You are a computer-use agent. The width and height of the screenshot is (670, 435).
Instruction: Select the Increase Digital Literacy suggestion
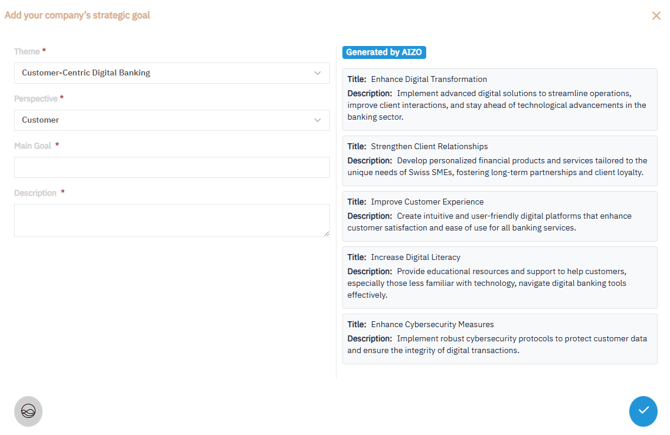499,276
